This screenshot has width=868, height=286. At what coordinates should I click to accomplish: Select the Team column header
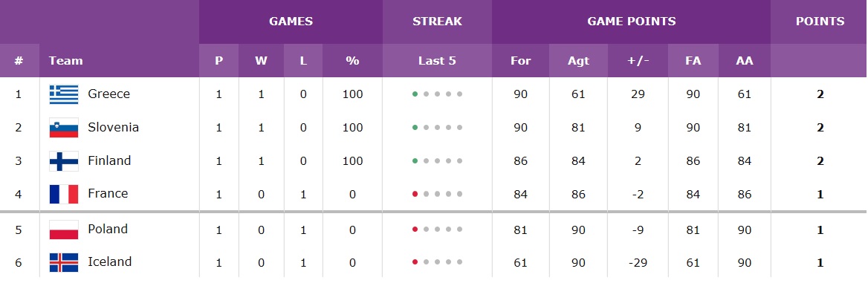pos(65,61)
